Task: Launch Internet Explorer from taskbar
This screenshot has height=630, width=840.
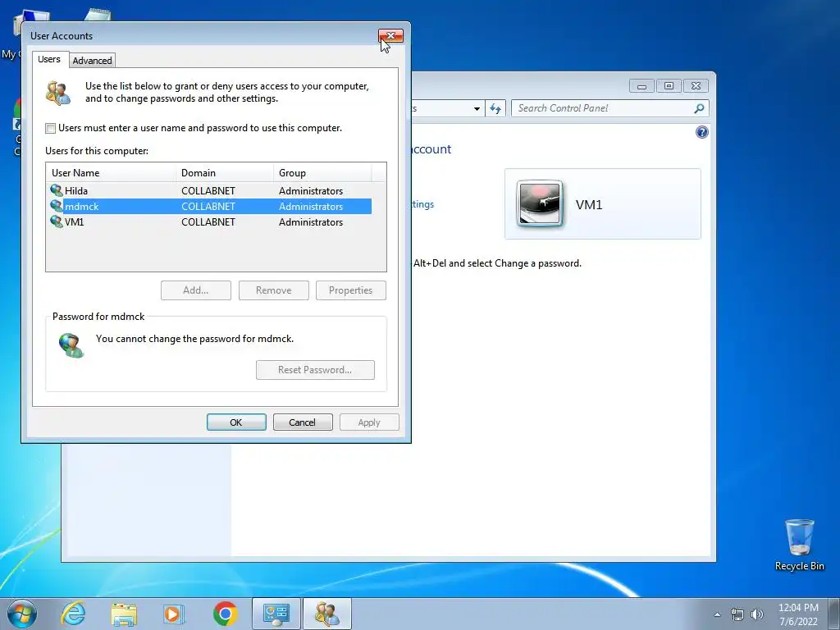Action: click(x=73, y=614)
